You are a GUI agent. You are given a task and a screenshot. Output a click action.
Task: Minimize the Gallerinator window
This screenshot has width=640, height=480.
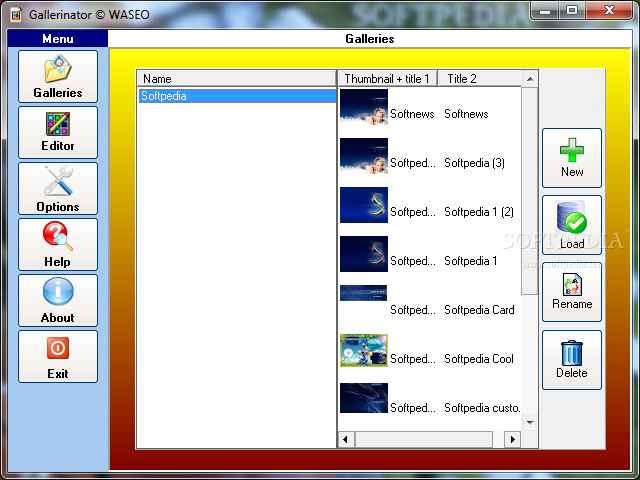[x=544, y=10]
